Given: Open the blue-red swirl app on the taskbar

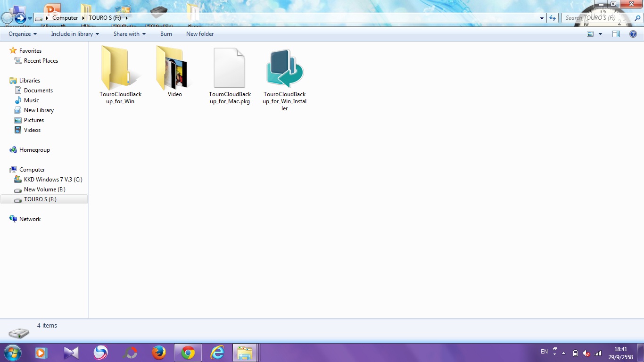Looking at the screenshot, I should click(x=100, y=353).
